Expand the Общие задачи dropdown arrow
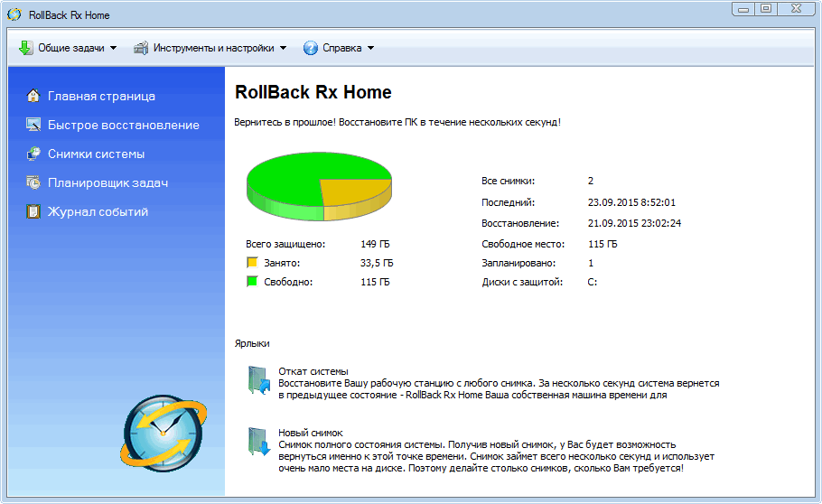 pos(114,48)
